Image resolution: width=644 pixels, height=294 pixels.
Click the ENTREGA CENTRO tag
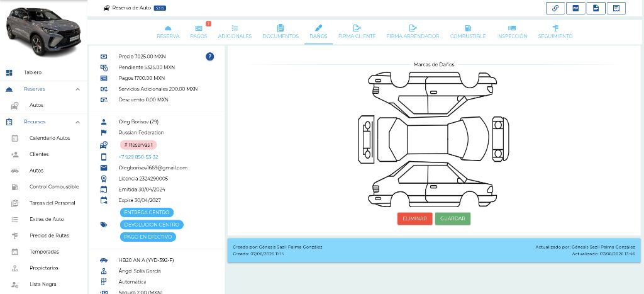(x=147, y=213)
